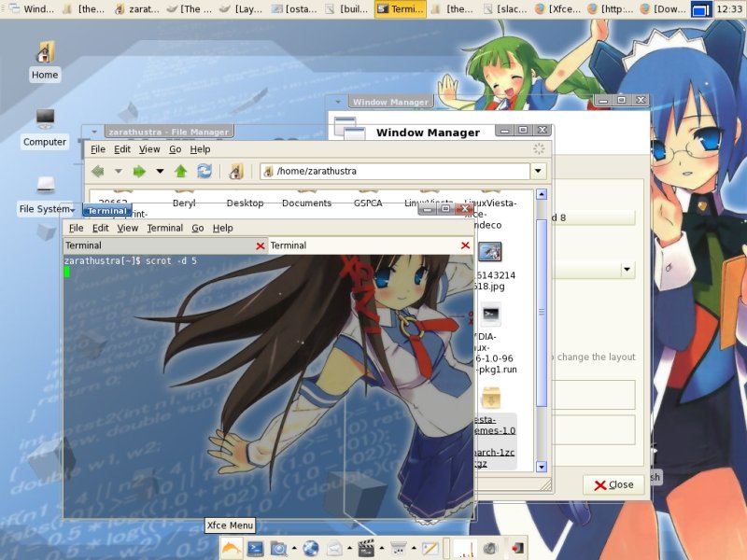Launch the web browser globe icon

click(311, 549)
